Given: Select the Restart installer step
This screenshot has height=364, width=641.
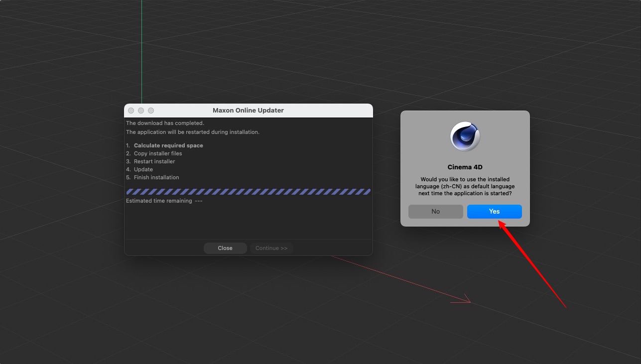Looking at the screenshot, I should [x=154, y=161].
